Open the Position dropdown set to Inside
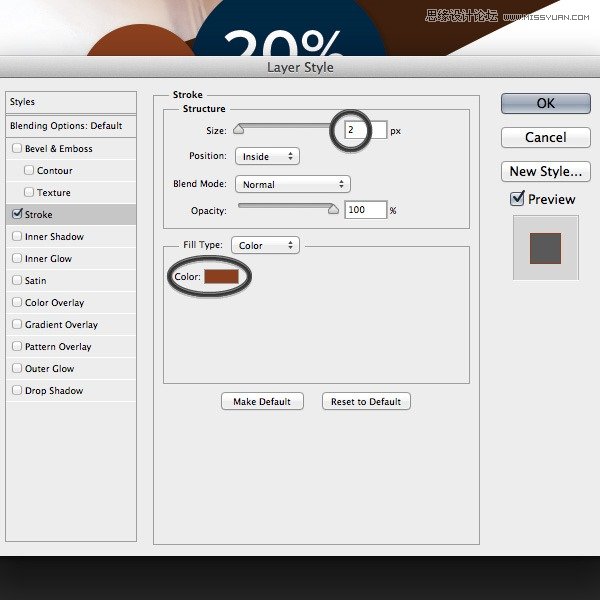The height and width of the screenshot is (600, 600). tap(267, 157)
